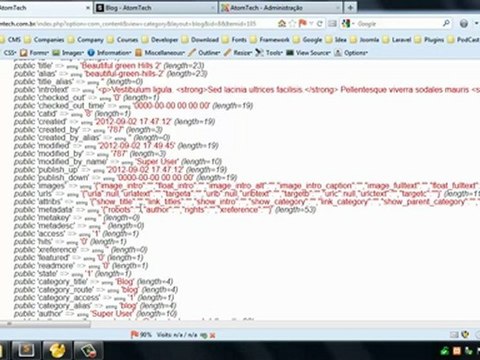
Task: Open the CMS bookmarks folder
Action: tap(10, 40)
